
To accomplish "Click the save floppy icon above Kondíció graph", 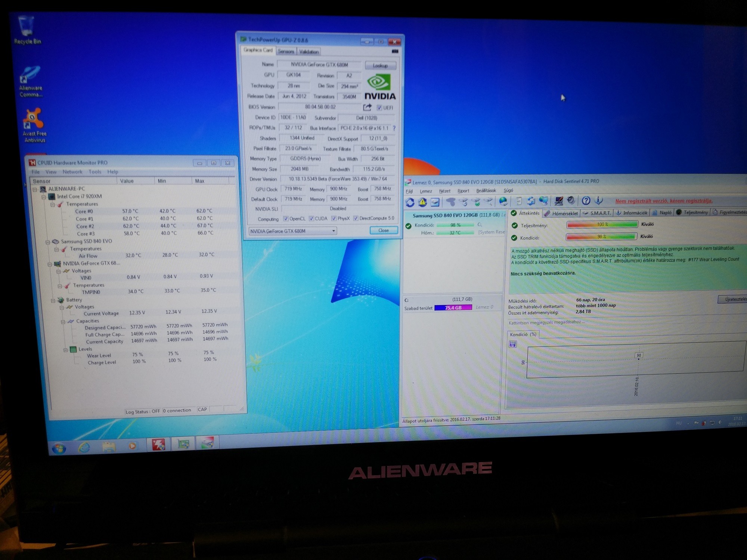I will coord(512,344).
